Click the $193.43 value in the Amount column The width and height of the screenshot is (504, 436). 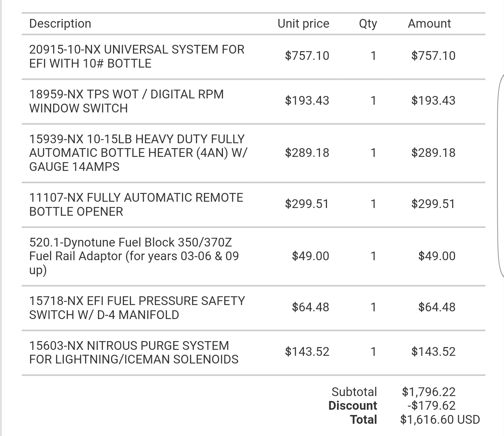click(433, 101)
